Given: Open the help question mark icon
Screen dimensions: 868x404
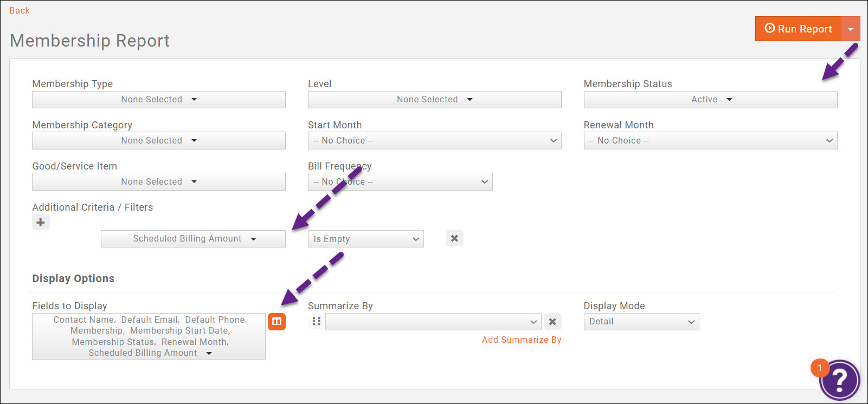Looking at the screenshot, I should [840, 381].
